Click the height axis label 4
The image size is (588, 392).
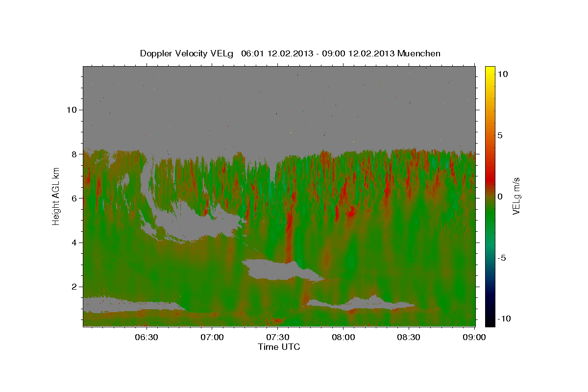pos(74,243)
